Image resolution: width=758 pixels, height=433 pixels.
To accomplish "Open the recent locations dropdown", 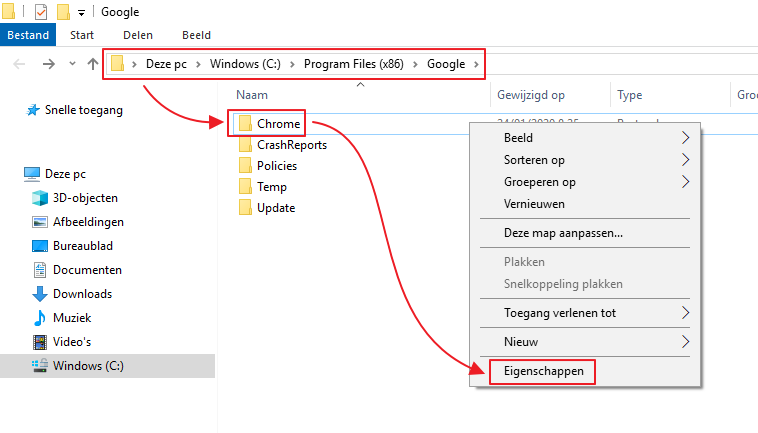I will pos(73,63).
